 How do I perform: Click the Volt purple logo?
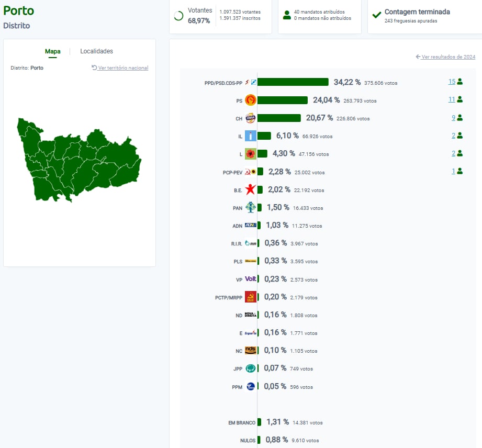click(x=251, y=279)
